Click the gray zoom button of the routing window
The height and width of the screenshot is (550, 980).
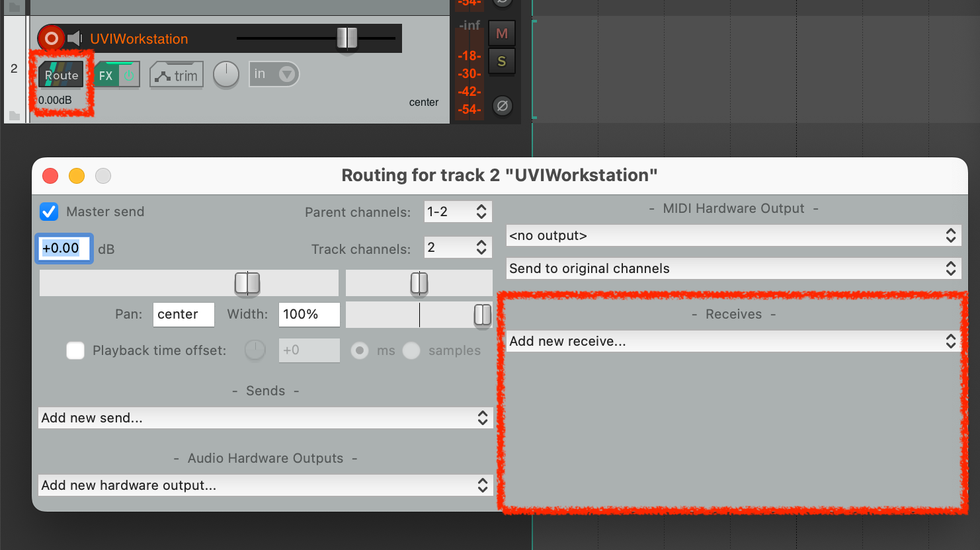click(x=103, y=176)
